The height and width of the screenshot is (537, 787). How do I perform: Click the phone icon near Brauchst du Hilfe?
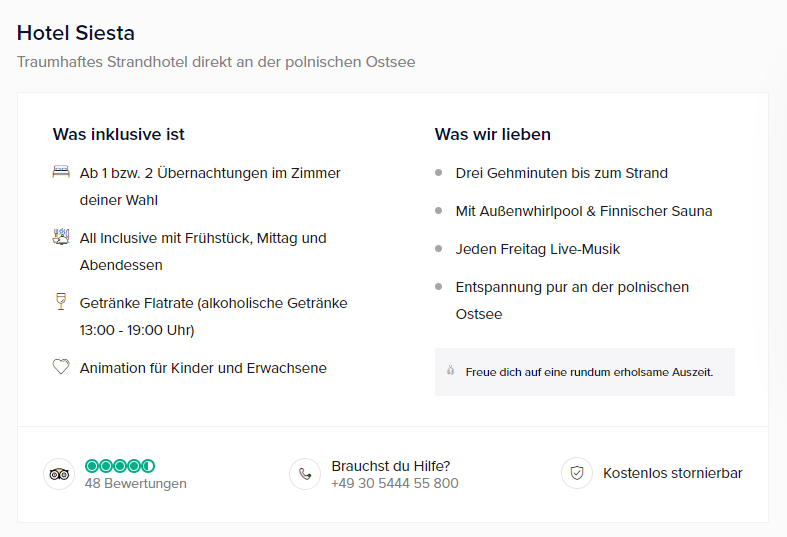(x=305, y=474)
